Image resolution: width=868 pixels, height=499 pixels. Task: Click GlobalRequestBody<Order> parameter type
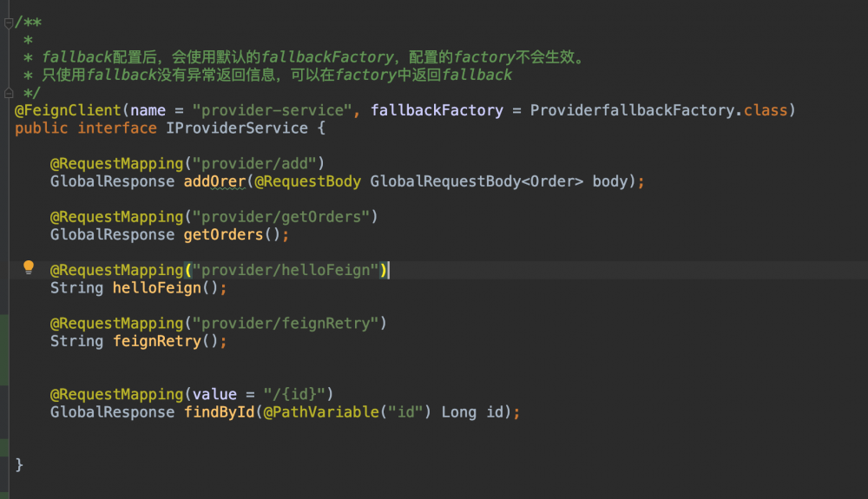pos(477,181)
